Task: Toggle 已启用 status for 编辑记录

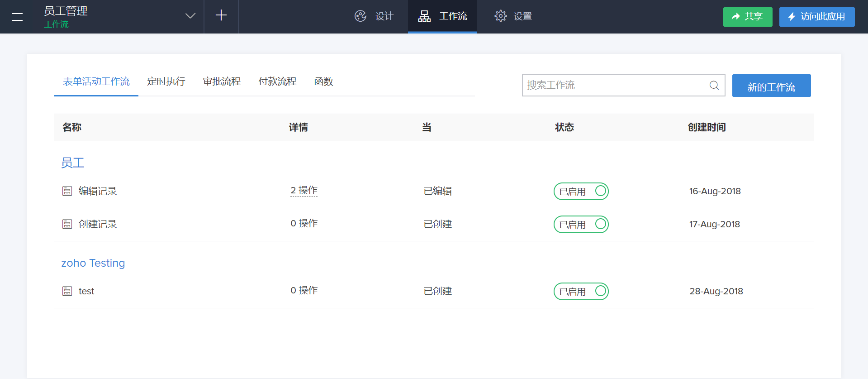Action: click(x=581, y=191)
